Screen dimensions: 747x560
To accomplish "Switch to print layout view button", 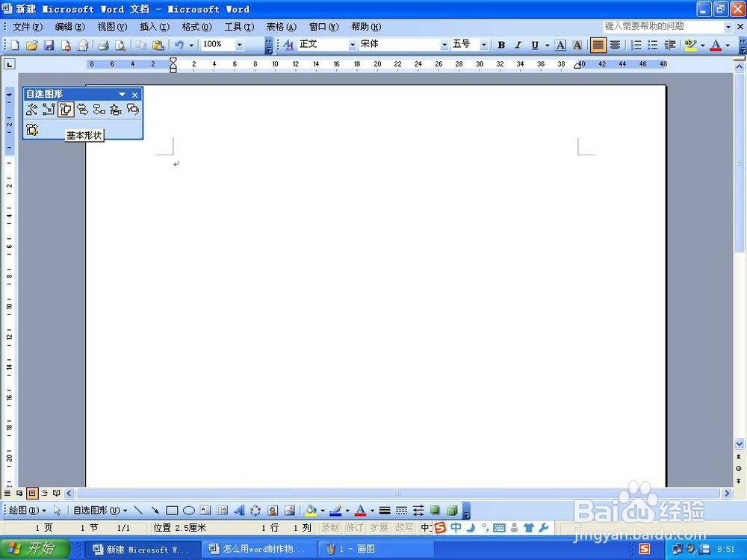I will click(x=32, y=494).
